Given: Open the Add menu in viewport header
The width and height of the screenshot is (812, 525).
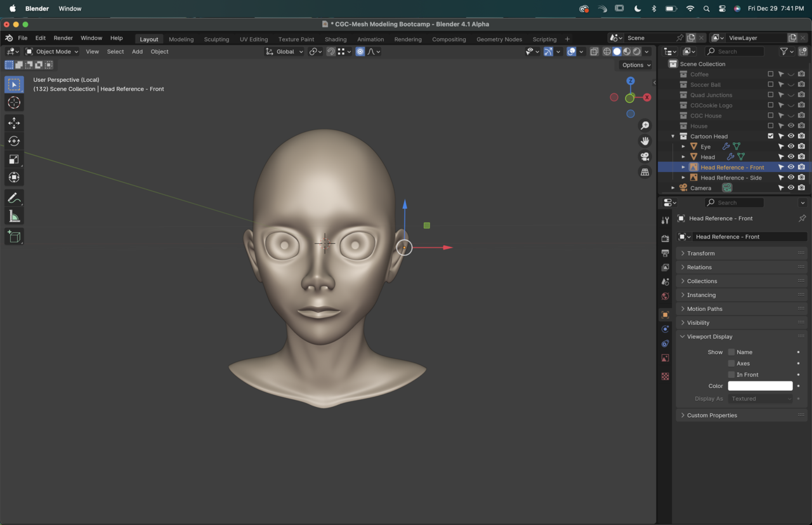Looking at the screenshot, I should 137,51.
